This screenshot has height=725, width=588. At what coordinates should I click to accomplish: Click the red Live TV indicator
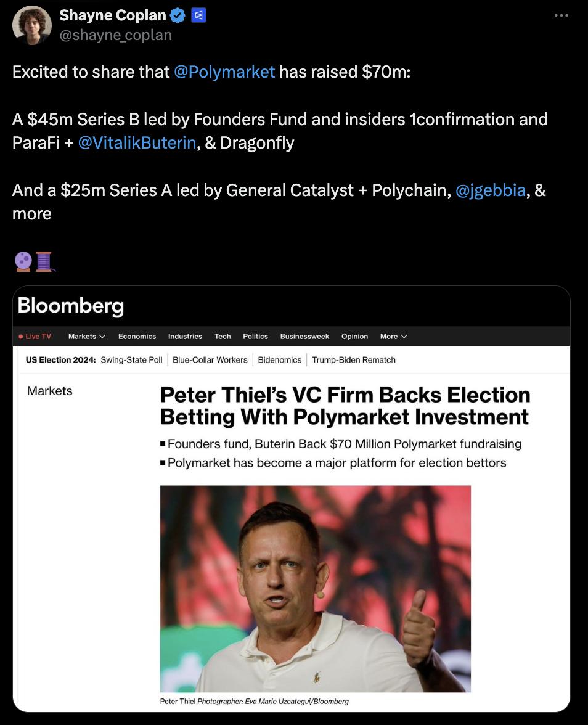coord(35,337)
